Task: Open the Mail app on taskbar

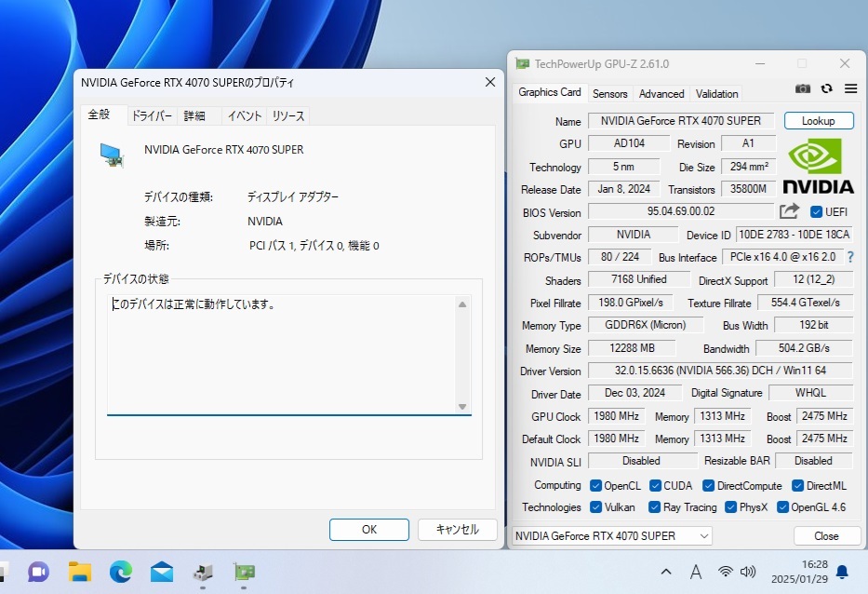Action: [x=162, y=572]
